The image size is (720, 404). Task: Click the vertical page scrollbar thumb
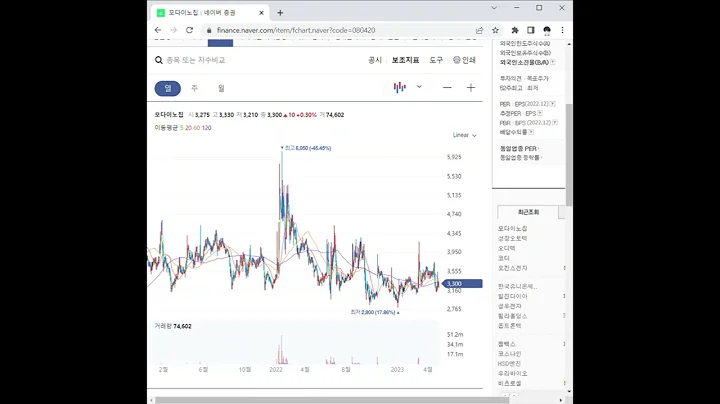point(569,155)
